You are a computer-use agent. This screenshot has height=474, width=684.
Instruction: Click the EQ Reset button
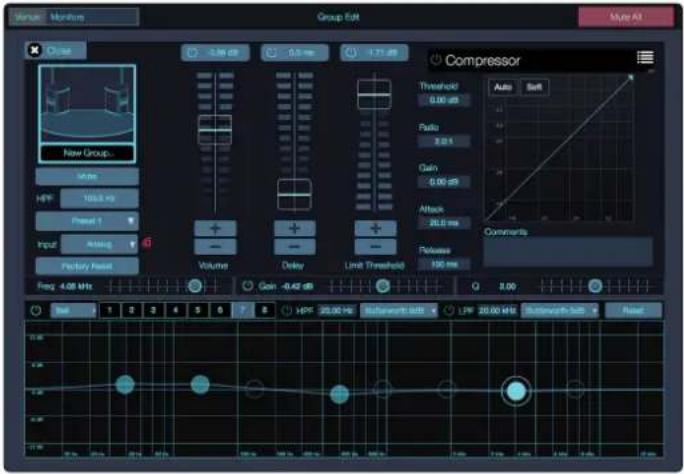click(633, 310)
